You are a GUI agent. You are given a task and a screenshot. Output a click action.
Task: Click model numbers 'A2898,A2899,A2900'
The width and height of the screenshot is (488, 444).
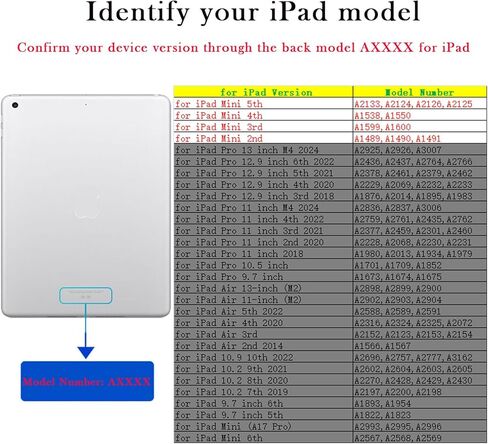[x=398, y=288]
